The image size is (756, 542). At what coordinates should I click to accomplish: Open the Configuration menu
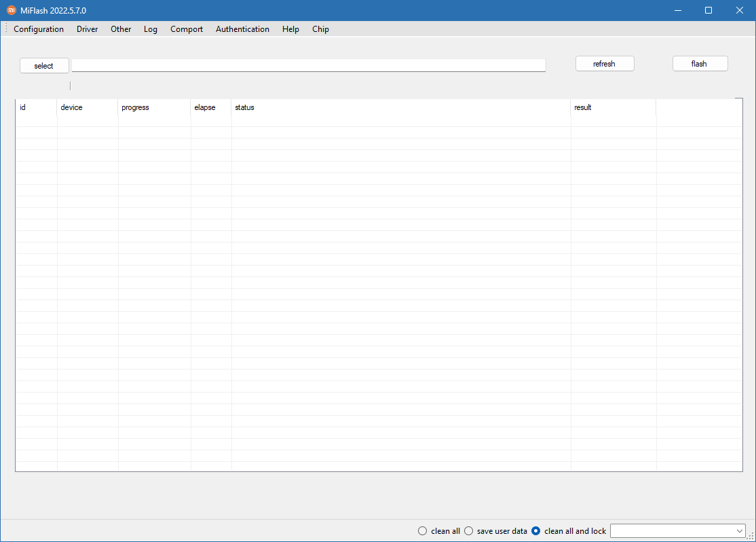coord(39,29)
